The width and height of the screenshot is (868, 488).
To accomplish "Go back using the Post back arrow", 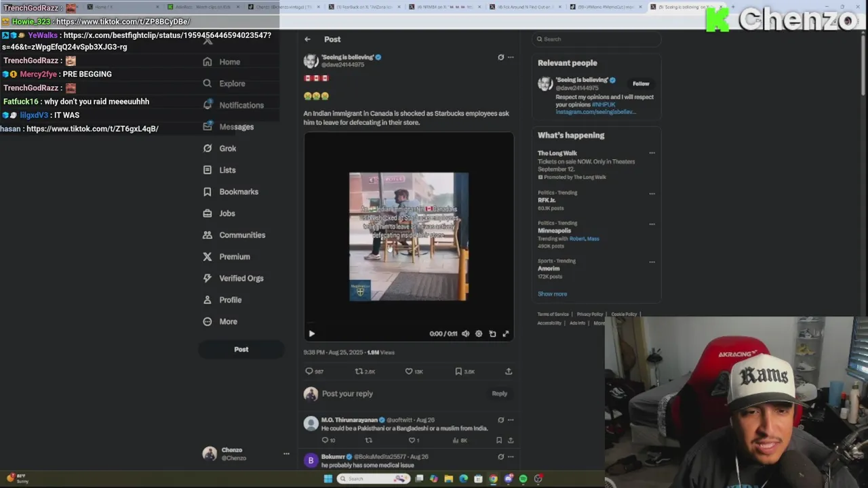I will 307,39.
